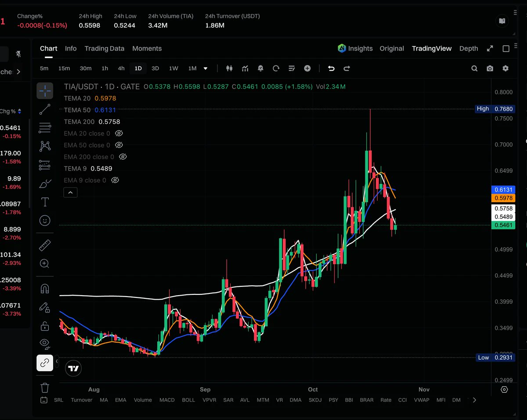Open the horizontal lines Fibonacci tool
527x420 pixels.
(x=45, y=128)
